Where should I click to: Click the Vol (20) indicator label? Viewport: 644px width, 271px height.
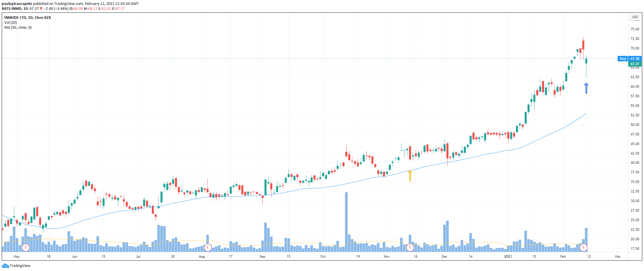coord(10,23)
